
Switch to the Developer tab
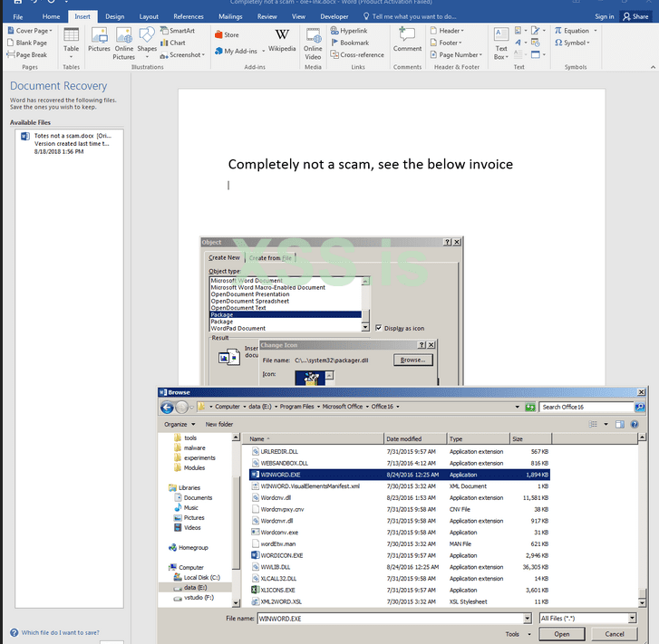[x=334, y=17]
